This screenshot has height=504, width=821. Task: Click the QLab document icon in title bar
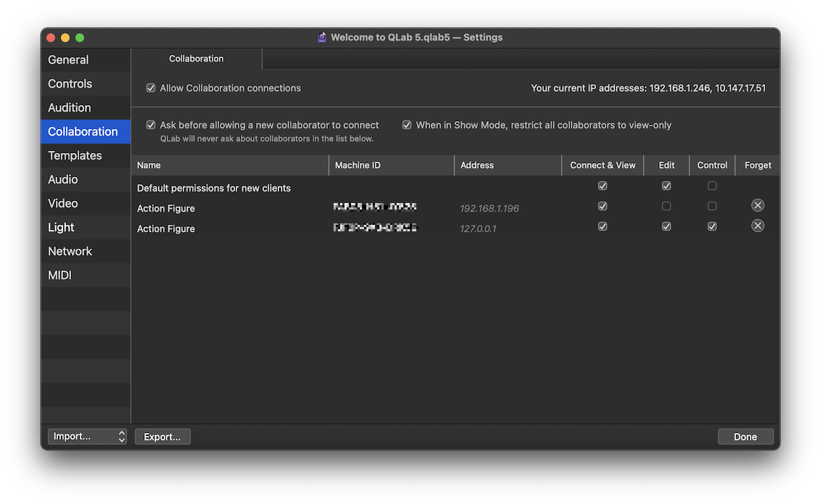click(x=321, y=37)
